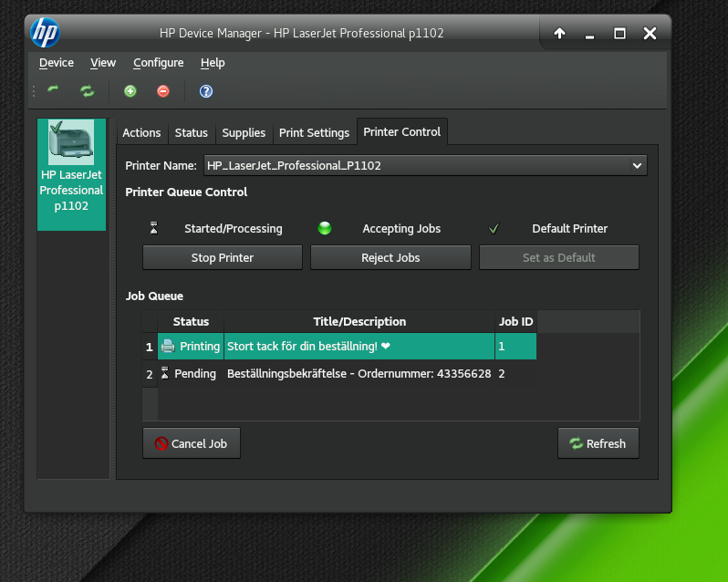Click the green plus add-device icon
This screenshot has height=582, width=728.
[x=130, y=90]
